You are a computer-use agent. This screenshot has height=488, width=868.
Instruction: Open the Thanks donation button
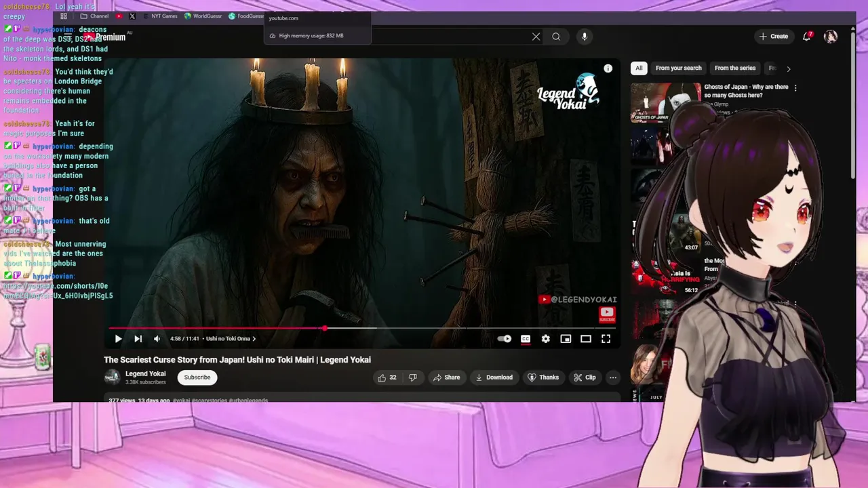tap(543, 378)
